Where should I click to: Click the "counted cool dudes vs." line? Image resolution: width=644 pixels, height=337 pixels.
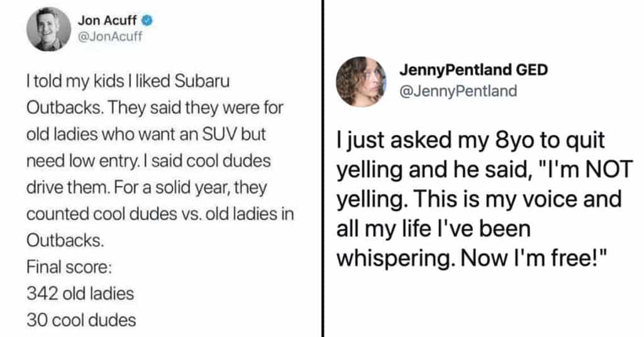tap(160, 214)
